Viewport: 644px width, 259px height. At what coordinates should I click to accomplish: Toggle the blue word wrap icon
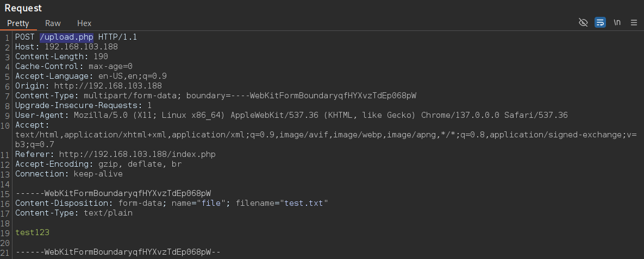(x=600, y=23)
